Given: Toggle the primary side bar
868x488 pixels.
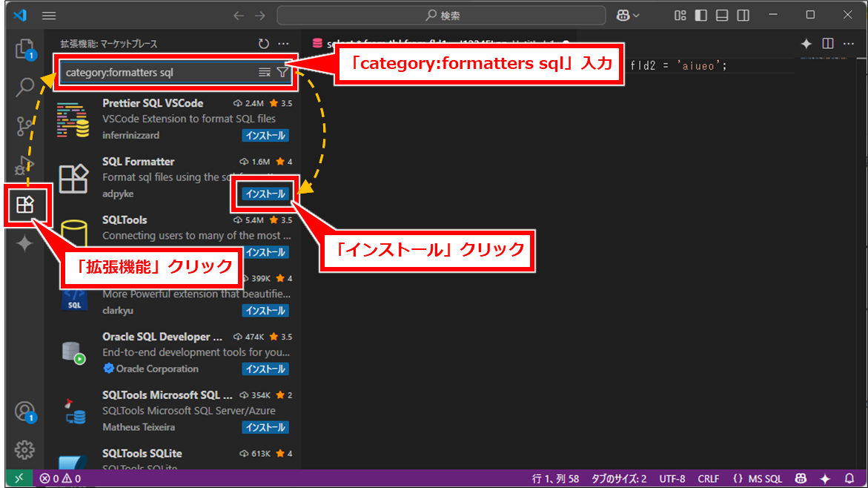Looking at the screenshot, I should point(700,16).
